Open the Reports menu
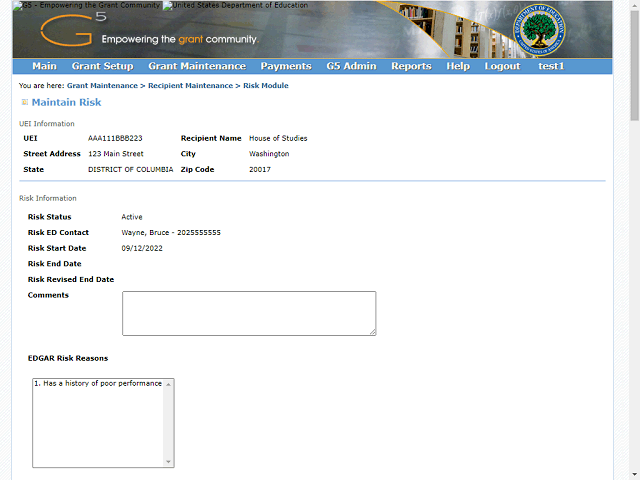The image size is (640, 480). pos(411,66)
